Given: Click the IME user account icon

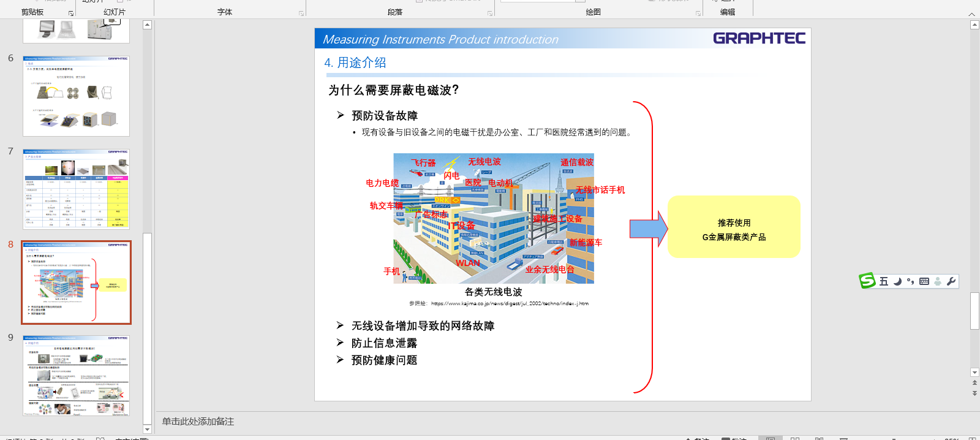Looking at the screenshot, I should tap(938, 281).
